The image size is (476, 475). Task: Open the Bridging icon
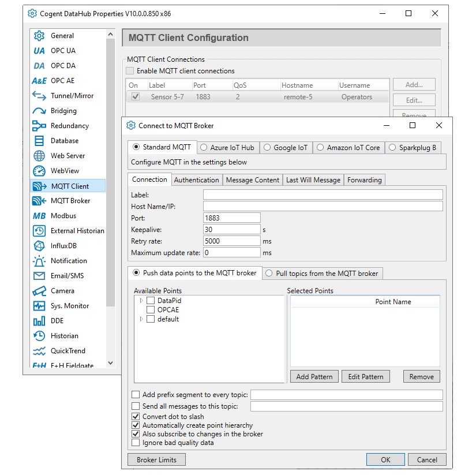(39, 111)
